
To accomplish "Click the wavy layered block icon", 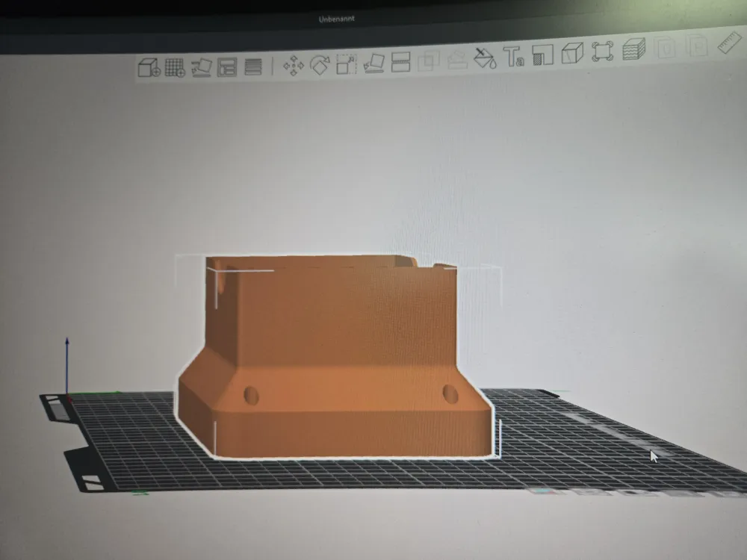I will (x=633, y=49).
